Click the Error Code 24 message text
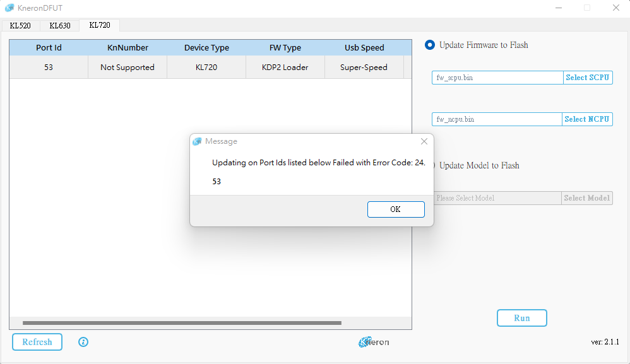The height and width of the screenshot is (364, 630). [318, 163]
